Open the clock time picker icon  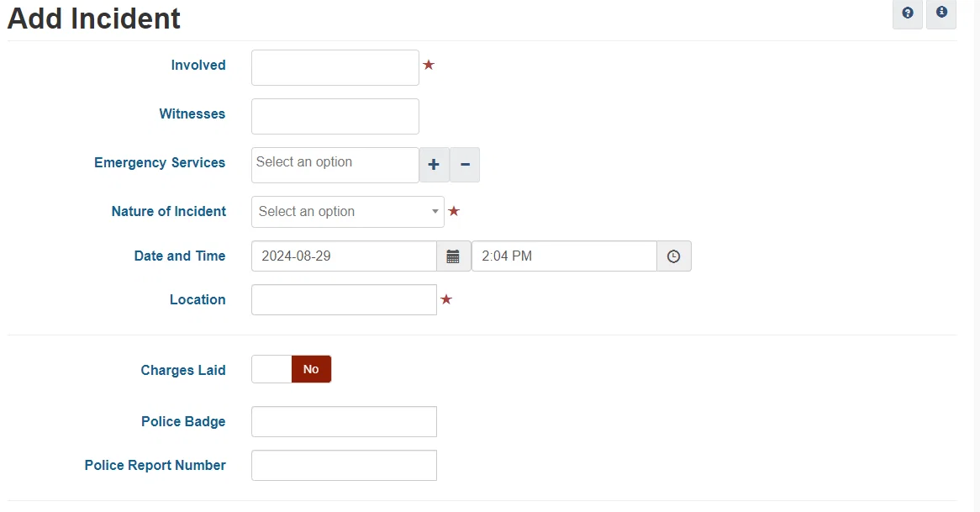[x=673, y=256]
